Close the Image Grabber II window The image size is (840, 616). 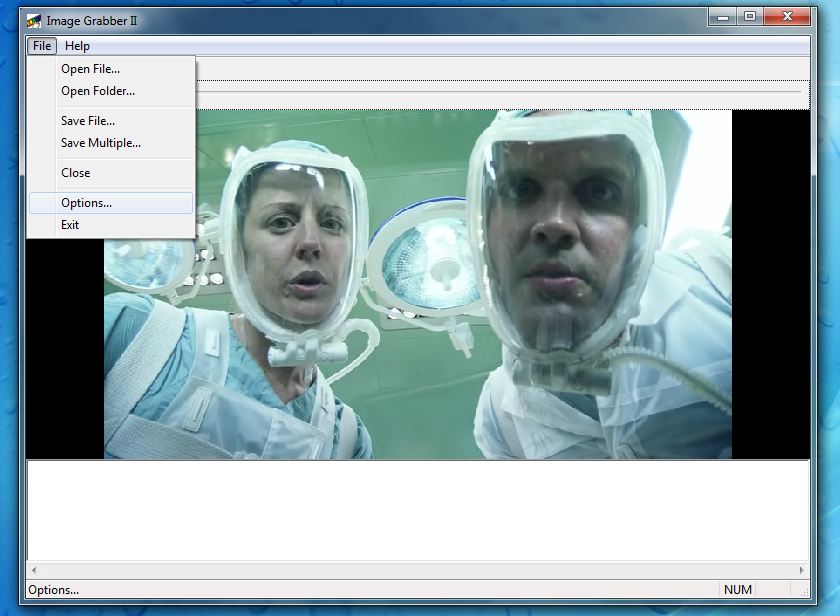tap(786, 17)
